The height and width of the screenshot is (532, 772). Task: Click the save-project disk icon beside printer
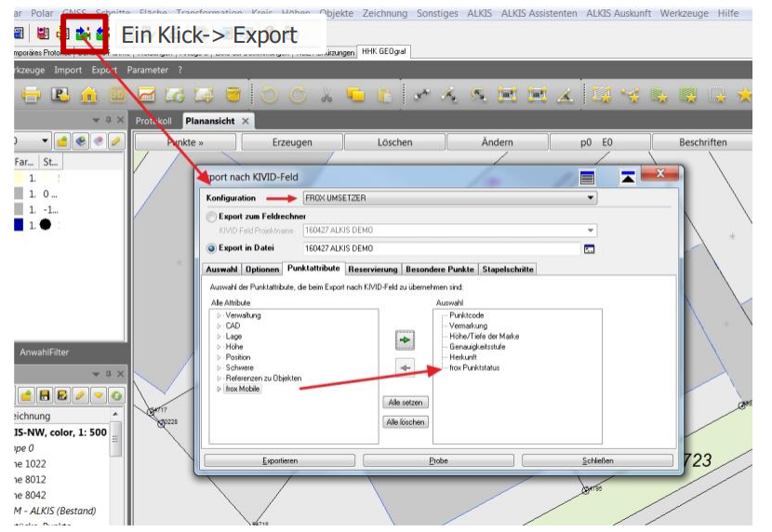(60, 94)
